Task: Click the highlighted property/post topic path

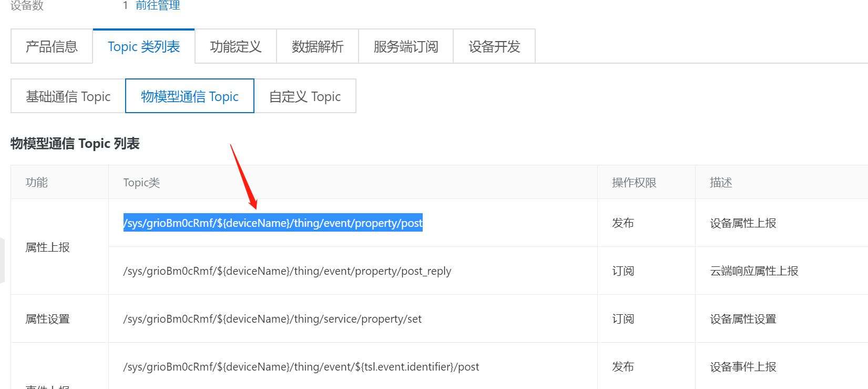Action: [x=273, y=223]
